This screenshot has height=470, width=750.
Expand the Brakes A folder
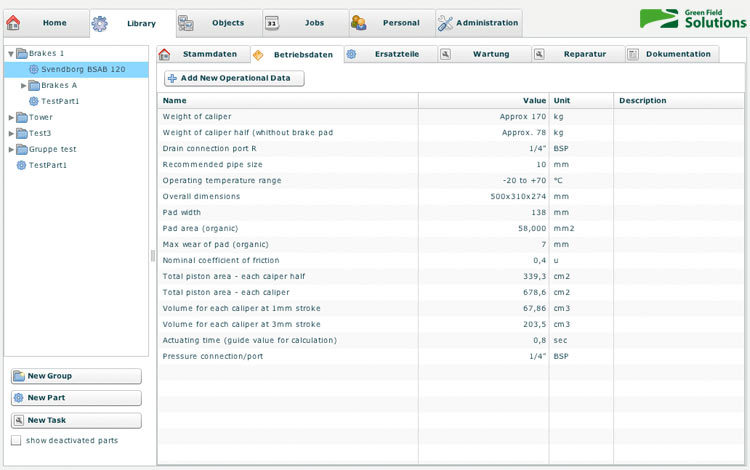tap(24, 86)
